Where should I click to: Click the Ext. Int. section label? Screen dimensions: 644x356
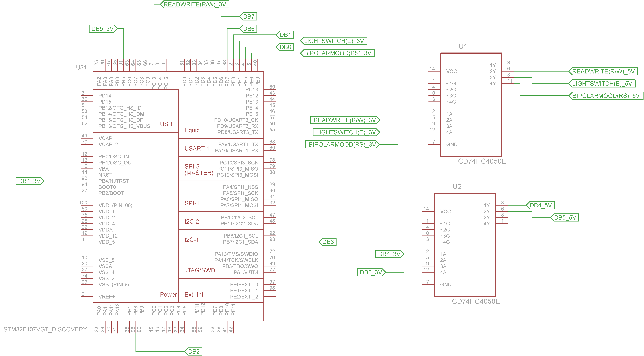[194, 295]
